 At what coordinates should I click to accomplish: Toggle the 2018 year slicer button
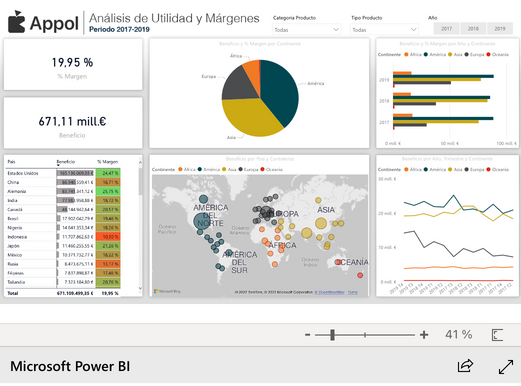pos(473,29)
